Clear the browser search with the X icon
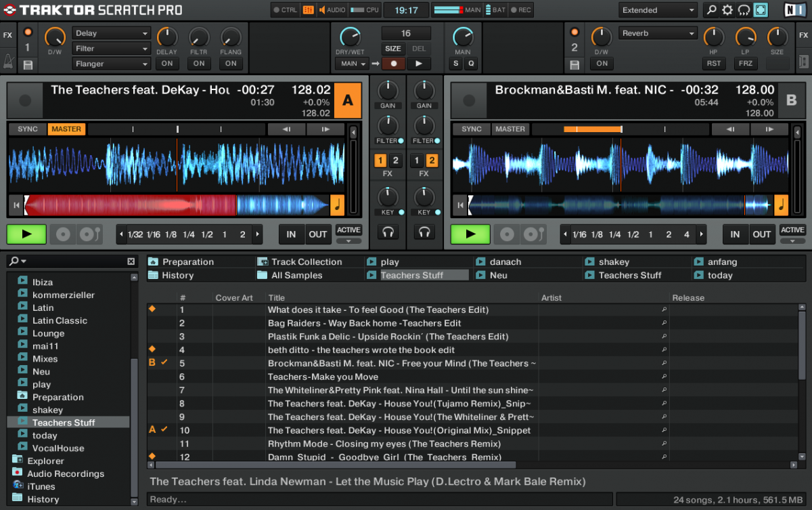Viewport: 812px width, 510px height. point(131,261)
